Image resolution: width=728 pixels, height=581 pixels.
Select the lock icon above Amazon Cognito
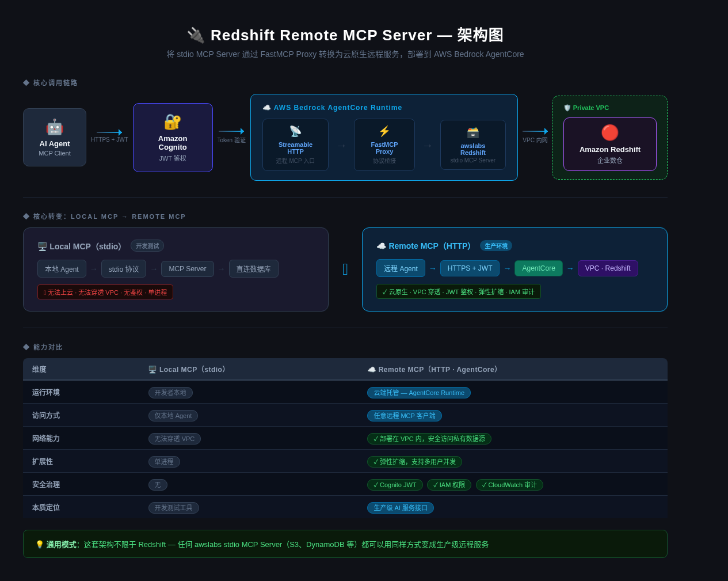click(173, 121)
